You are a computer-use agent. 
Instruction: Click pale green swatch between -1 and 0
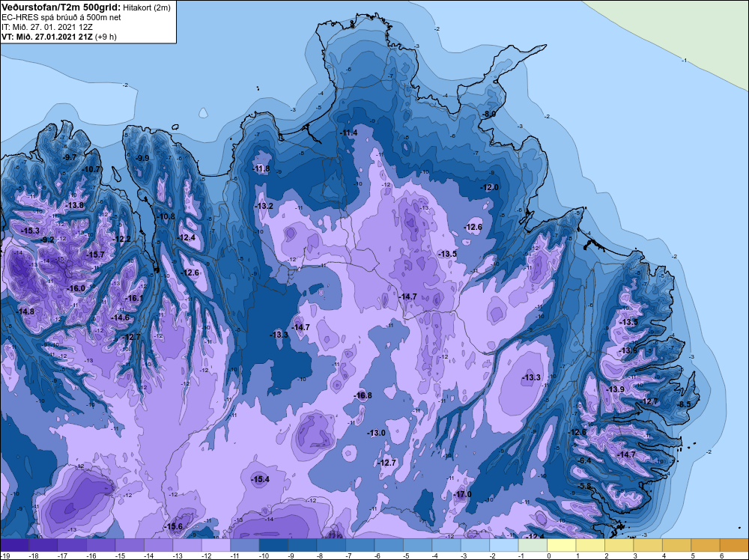click(x=533, y=545)
